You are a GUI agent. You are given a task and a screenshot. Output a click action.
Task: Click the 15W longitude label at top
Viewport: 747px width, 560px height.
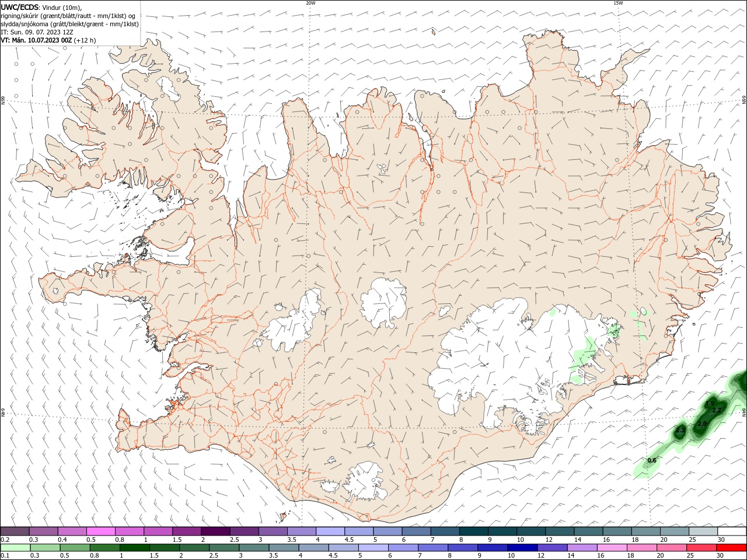(x=618, y=3)
